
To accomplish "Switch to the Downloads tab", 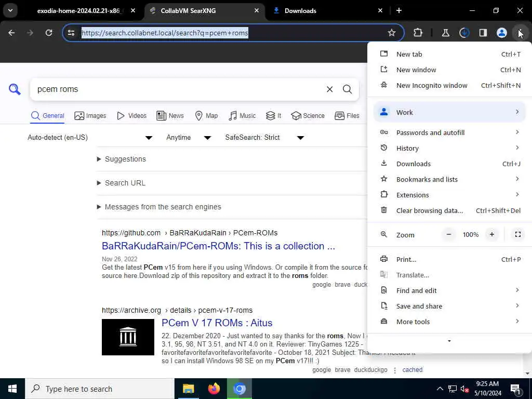I will click(327, 10).
